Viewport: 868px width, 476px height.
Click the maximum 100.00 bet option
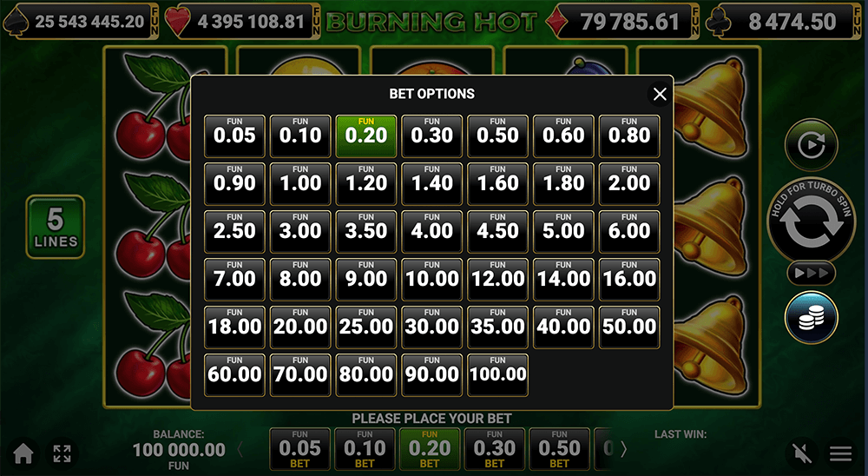click(497, 375)
